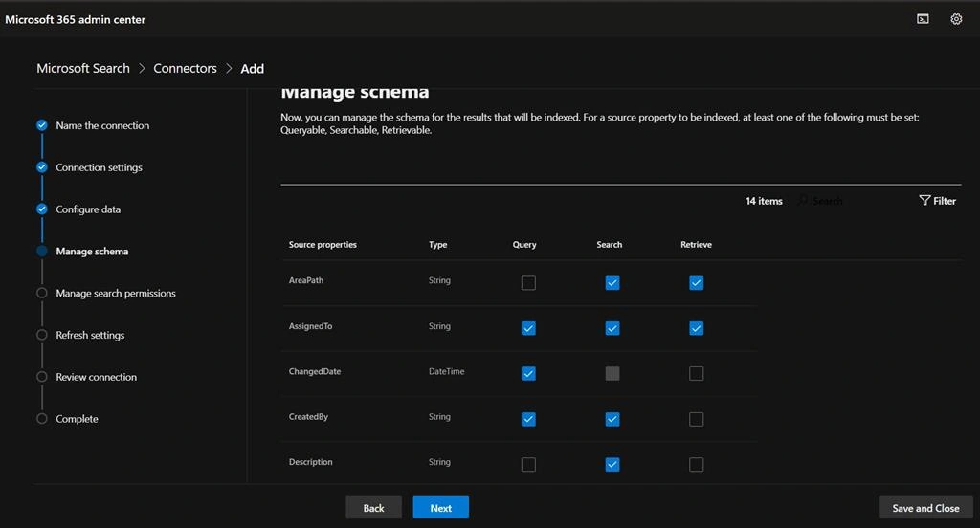
Task: Open Manage search permissions step
Action: coord(116,293)
